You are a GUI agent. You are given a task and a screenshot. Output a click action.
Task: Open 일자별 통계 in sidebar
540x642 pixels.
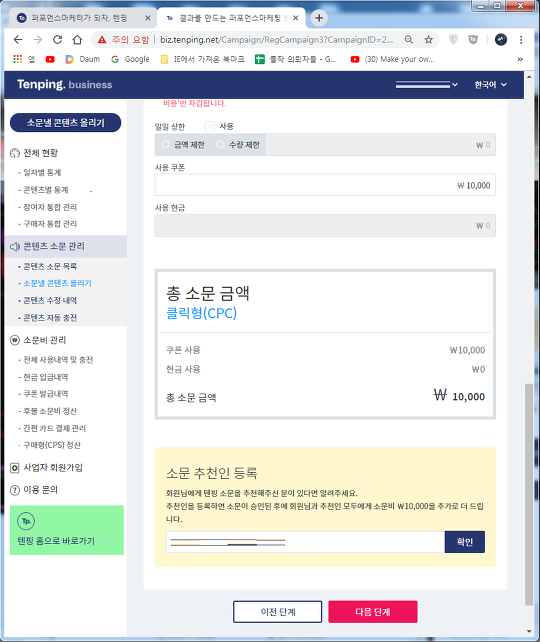(42, 172)
